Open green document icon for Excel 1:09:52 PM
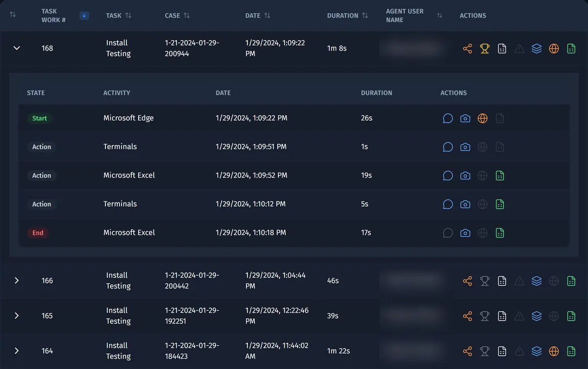The image size is (588, 369). (500, 175)
